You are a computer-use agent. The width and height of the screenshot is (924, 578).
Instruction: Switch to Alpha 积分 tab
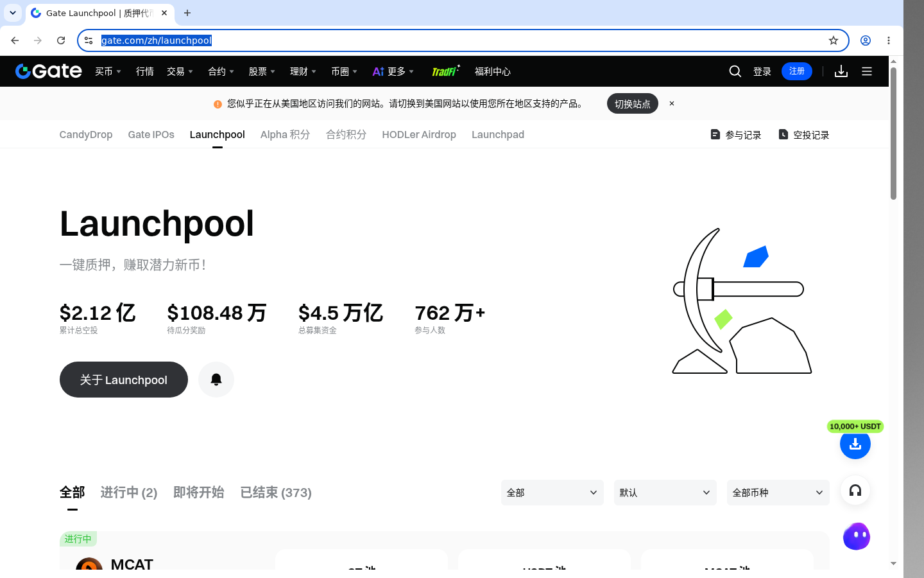[286, 134]
